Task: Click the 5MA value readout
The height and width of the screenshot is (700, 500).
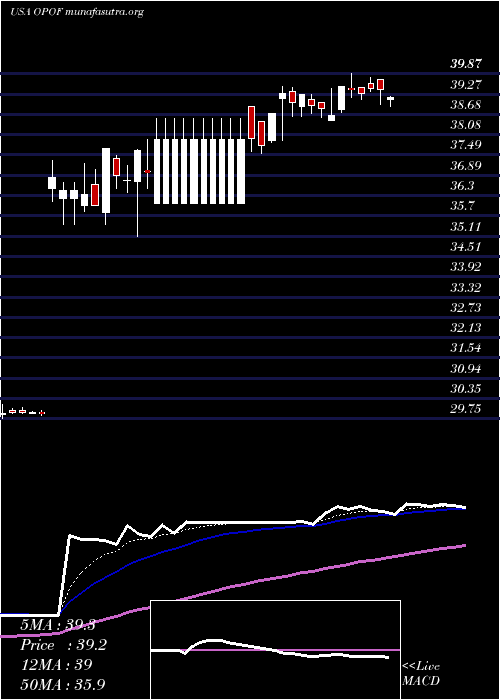Action: click(58, 625)
